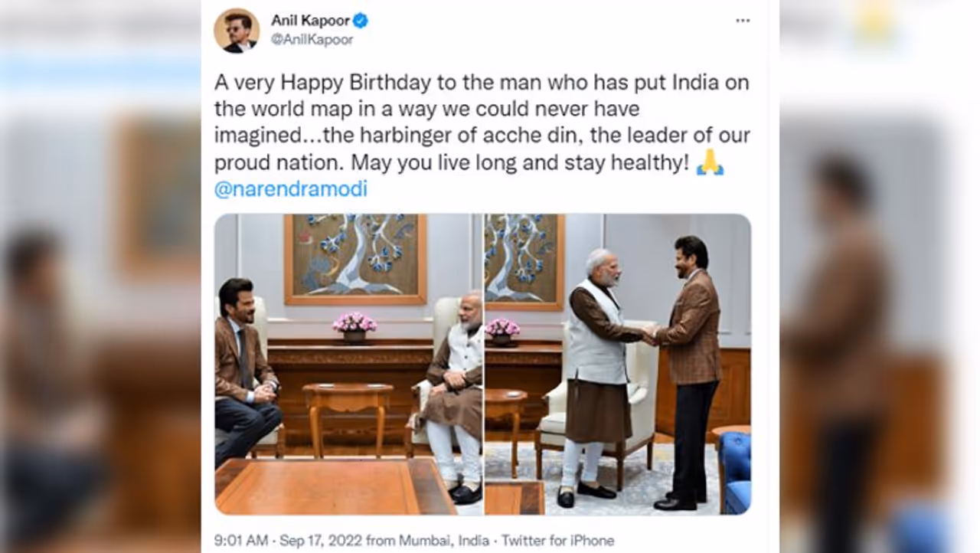Open the three-dot tweet options menu
Screen dimensions: 980x553
point(743,21)
